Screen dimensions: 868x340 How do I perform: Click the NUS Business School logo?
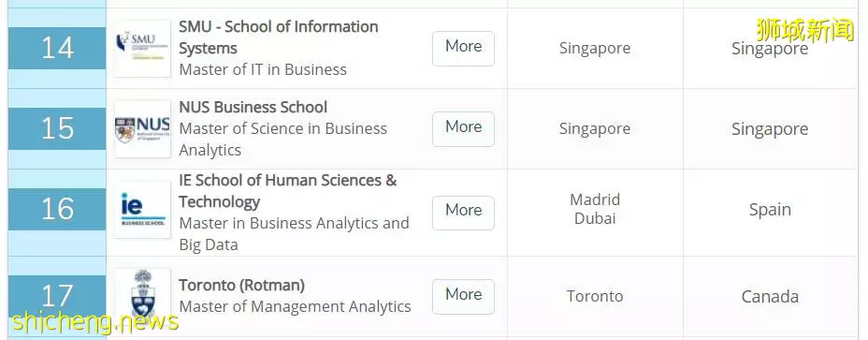click(142, 128)
